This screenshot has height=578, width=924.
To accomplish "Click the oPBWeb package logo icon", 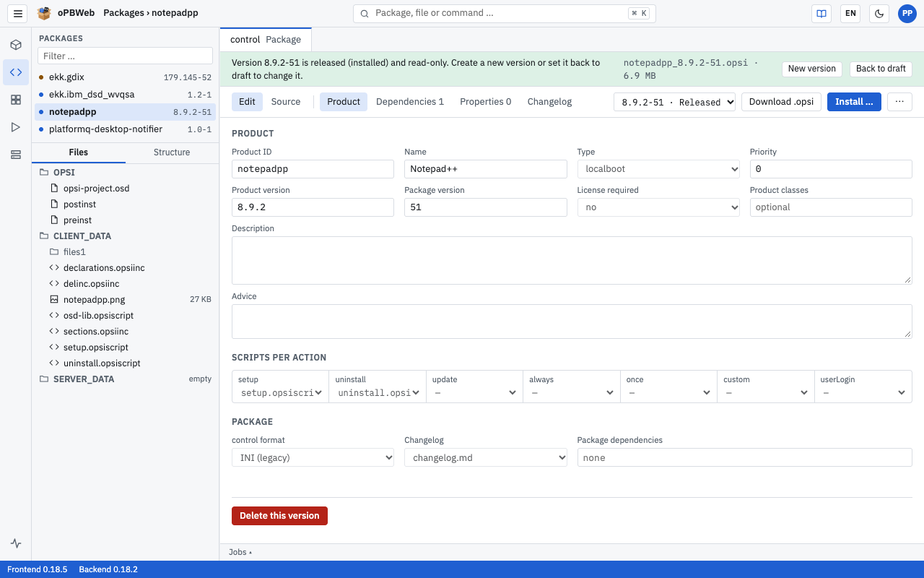I will [44, 13].
